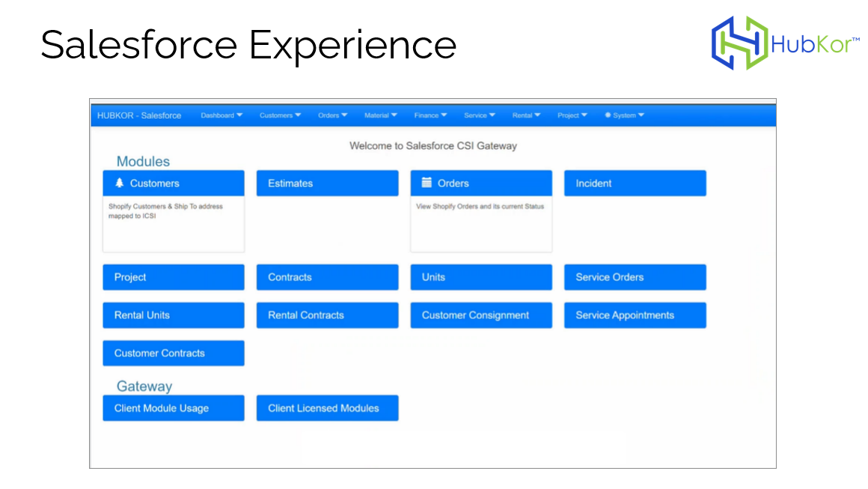The width and height of the screenshot is (868, 489).
Task: Expand the Material dropdown in the navigation bar
Action: coord(380,115)
